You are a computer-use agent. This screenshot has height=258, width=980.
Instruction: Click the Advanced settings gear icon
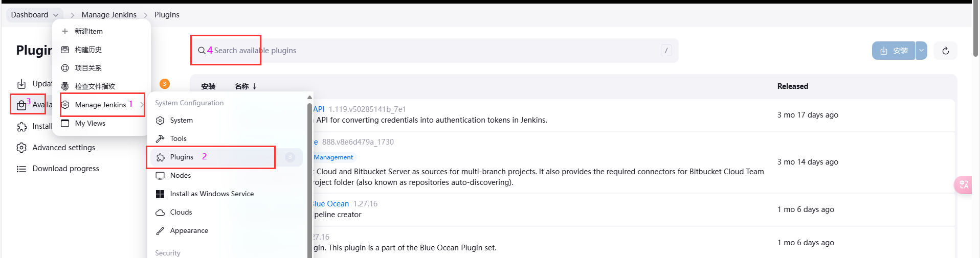(21, 148)
